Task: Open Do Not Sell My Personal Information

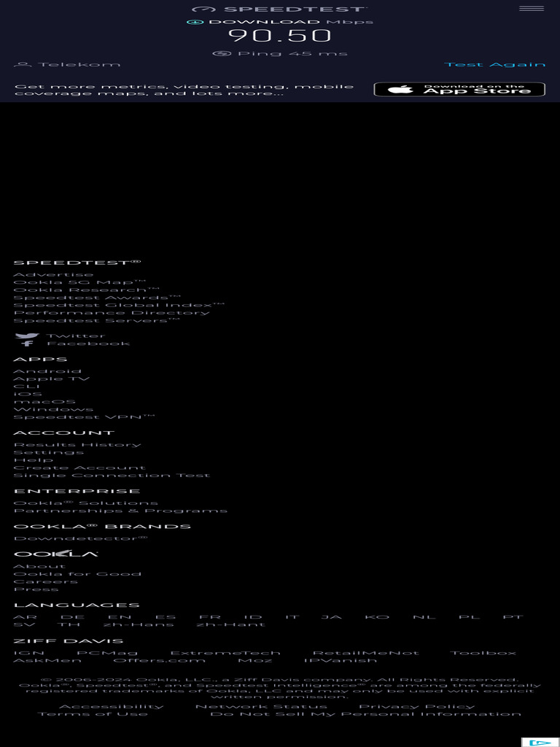Action: coord(366,714)
